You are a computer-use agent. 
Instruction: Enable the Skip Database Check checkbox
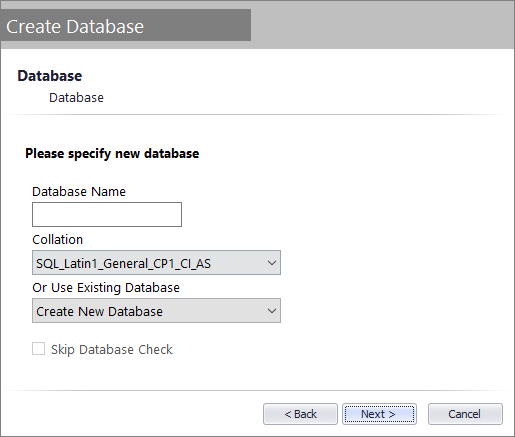pos(38,349)
